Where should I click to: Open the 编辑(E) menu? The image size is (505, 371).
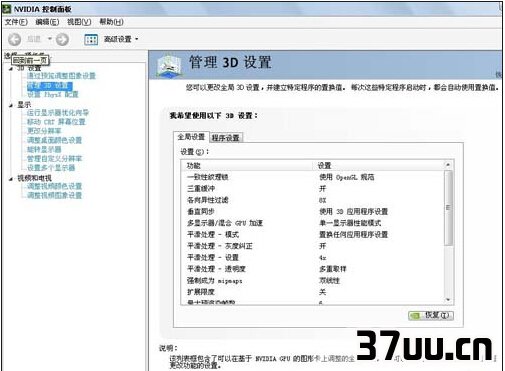click(47, 22)
